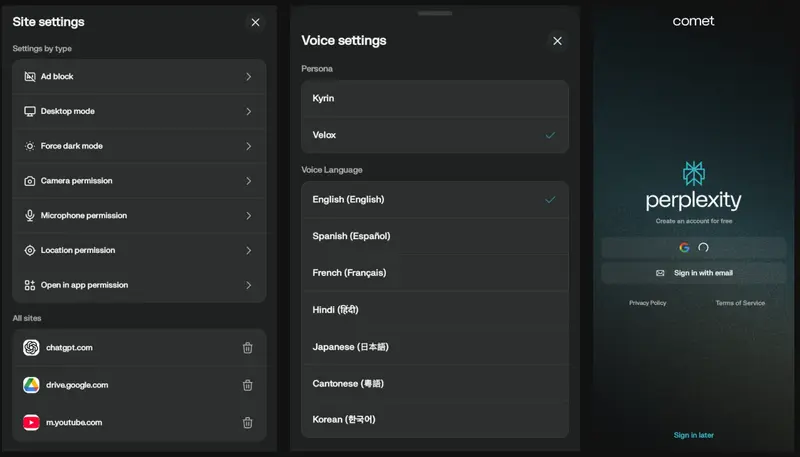Viewport: 800px width, 457px height.
Task: Click Sign in with email button
Action: tap(693, 273)
